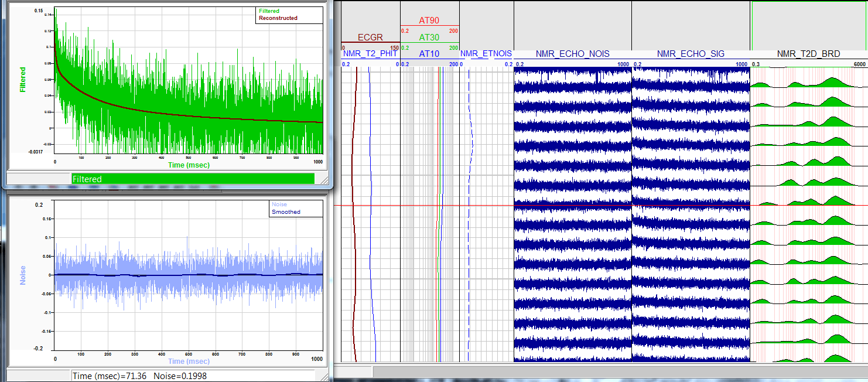868x382 pixels.
Task: Select the AT90 curve header
Action: (429, 21)
